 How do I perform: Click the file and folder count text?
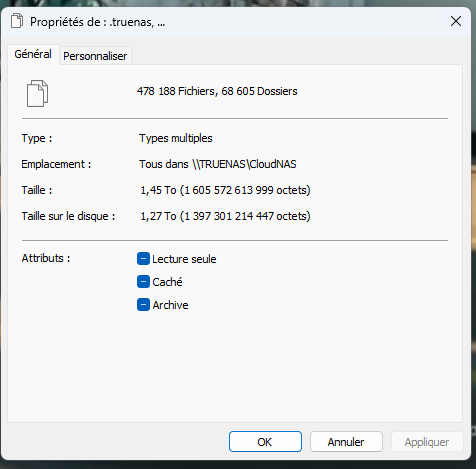click(x=217, y=91)
